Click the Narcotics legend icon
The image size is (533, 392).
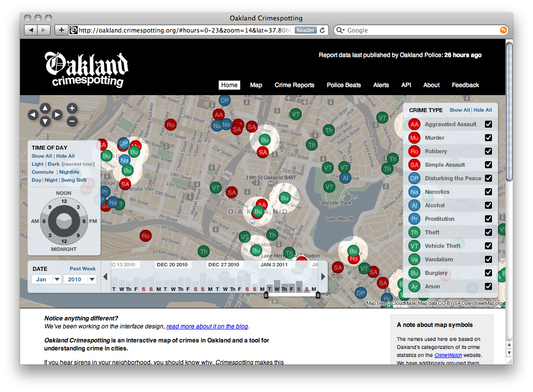414,192
